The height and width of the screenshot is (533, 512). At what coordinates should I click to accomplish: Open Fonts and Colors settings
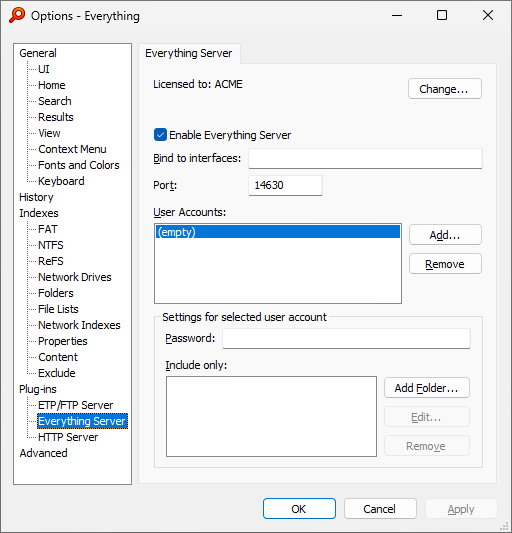coord(79,165)
